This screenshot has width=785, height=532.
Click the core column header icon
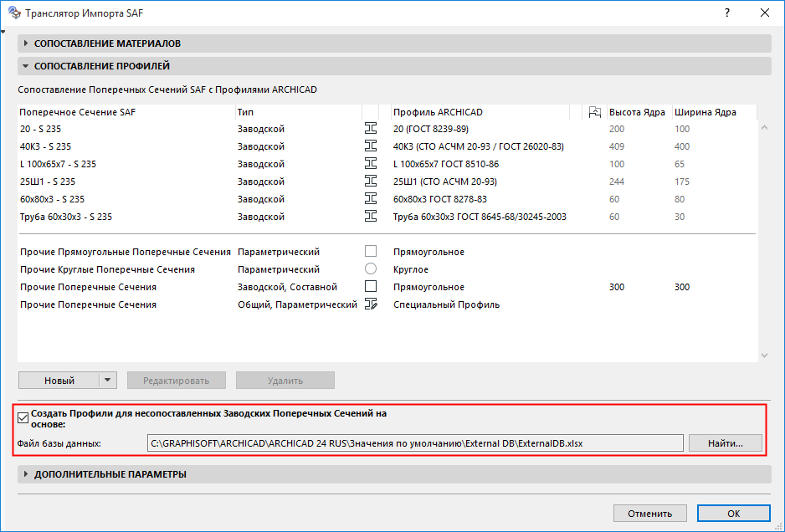594,112
